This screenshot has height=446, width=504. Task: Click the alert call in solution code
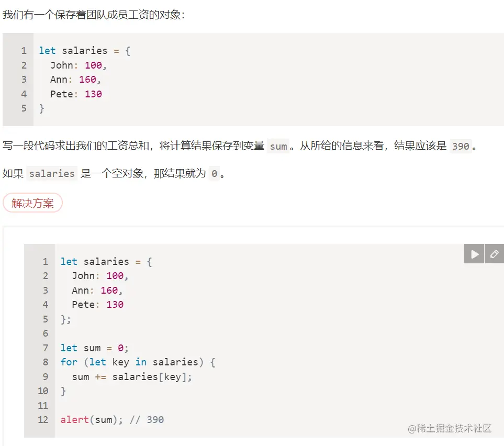tap(74, 420)
